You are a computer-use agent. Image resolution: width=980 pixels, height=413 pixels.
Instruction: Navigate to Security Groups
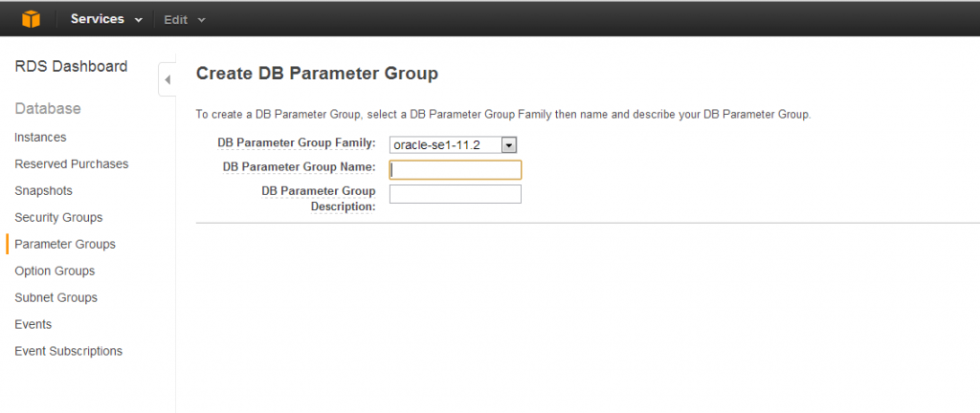pyautogui.click(x=58, y=218)
